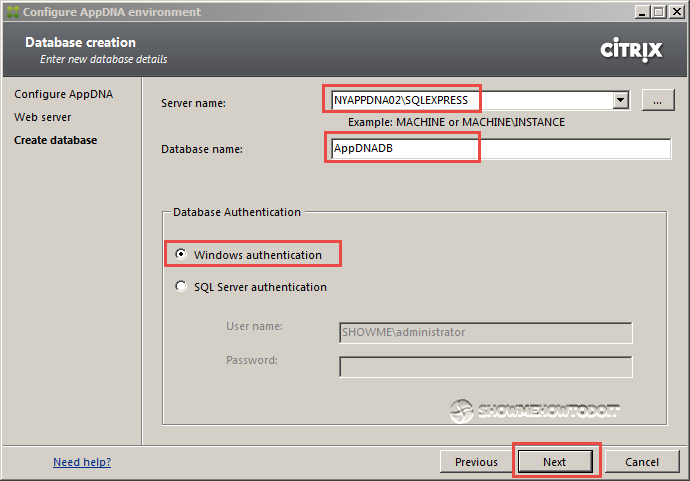
Task: Click the 'Password:' label
Action: pos(252,360)
